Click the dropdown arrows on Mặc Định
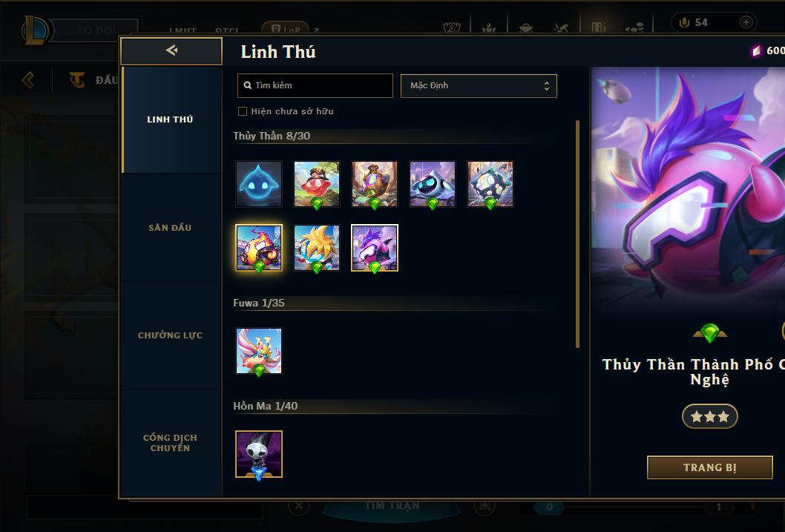Image resolution: width=785 pixels, height=532 pixels. [547, 86]
